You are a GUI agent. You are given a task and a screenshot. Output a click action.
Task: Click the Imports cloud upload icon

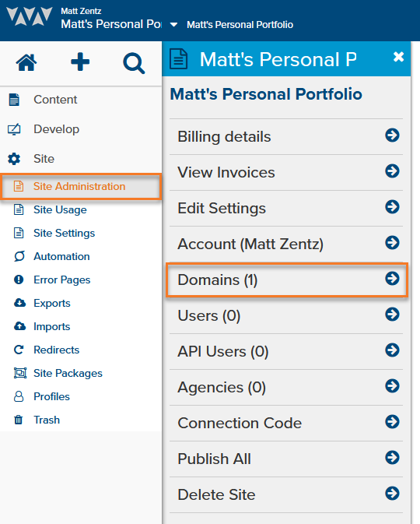[x=19, y=326]
